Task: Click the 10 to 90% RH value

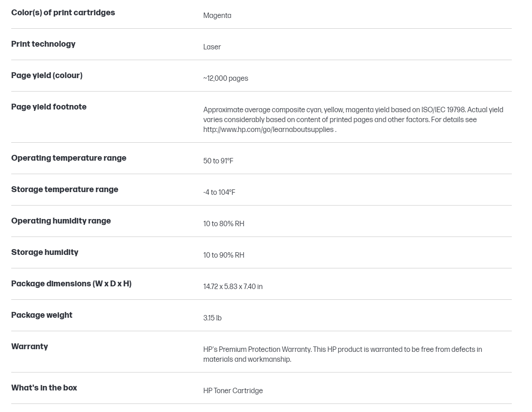Action: [224, 255]
